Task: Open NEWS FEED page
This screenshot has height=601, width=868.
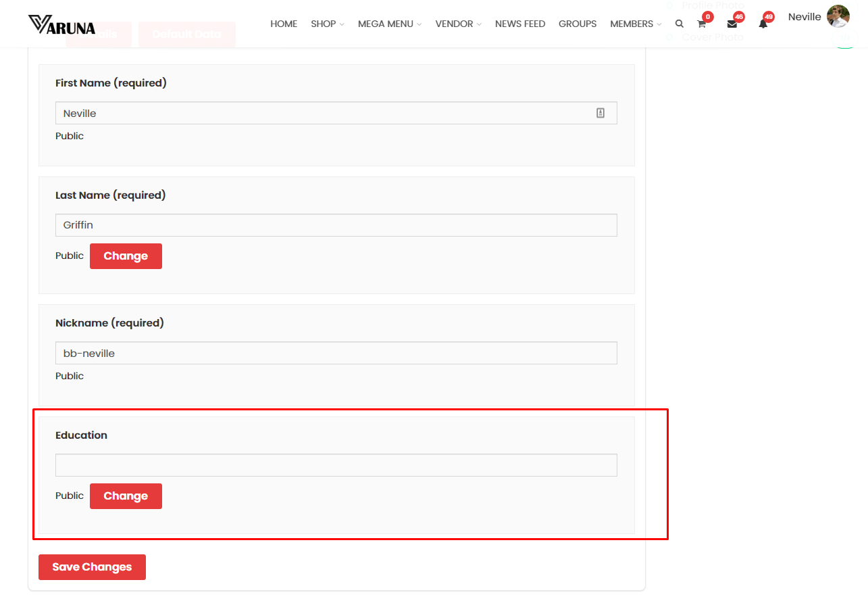Action: click(520, 24)
